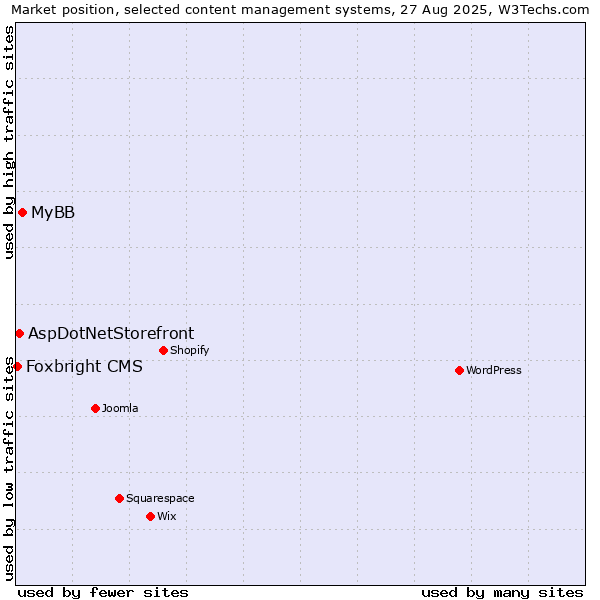This screenshot has height=600, width=600.
Task: Select the Squarespace label text
Action: pos(160,499)
